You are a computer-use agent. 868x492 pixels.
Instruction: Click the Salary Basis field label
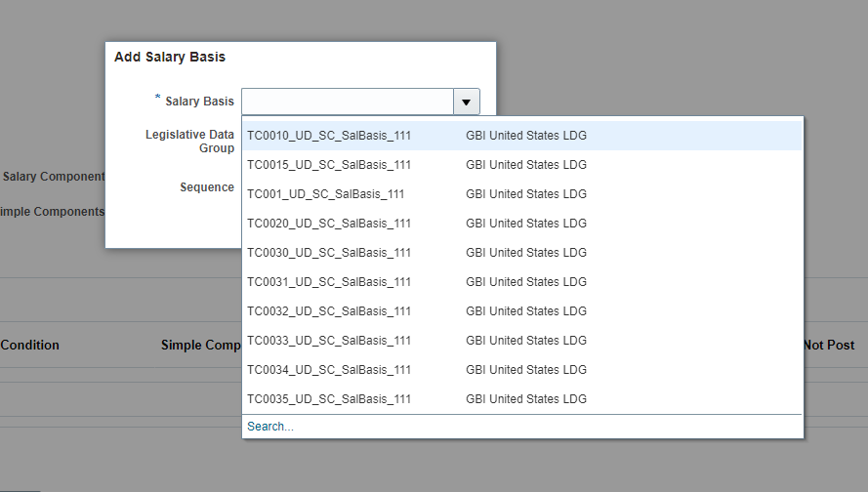tap(199, 101)
